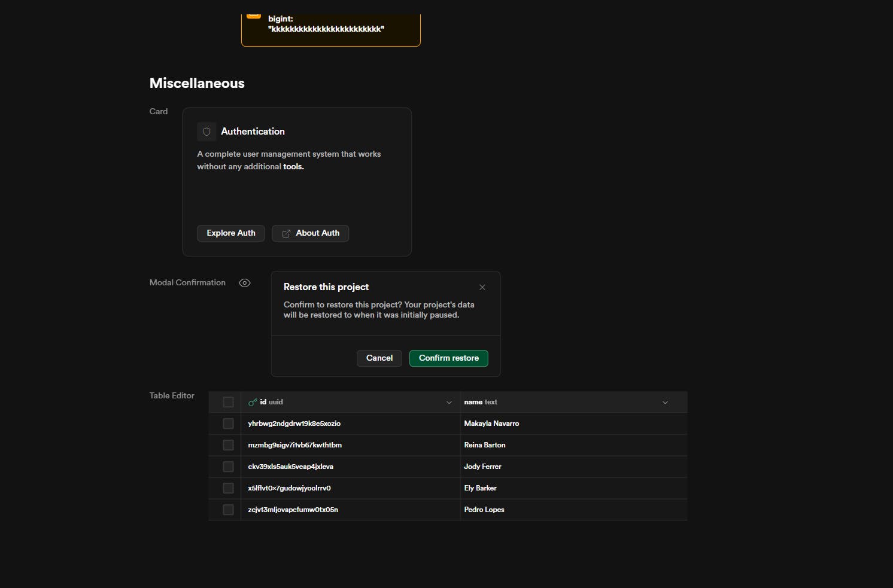Check the row for Jody Ferrer
Viewport: 893px width, 588px height.
228,467
